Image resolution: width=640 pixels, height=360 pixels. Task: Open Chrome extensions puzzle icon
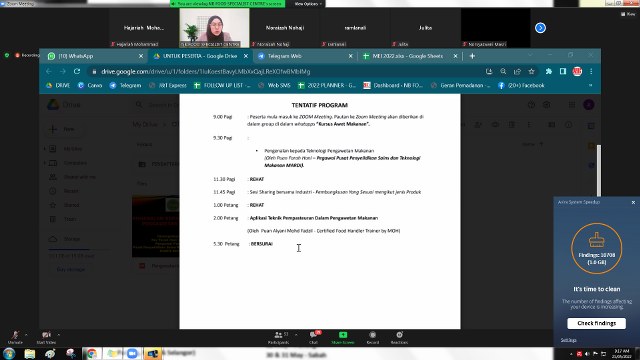coord(549,71)
